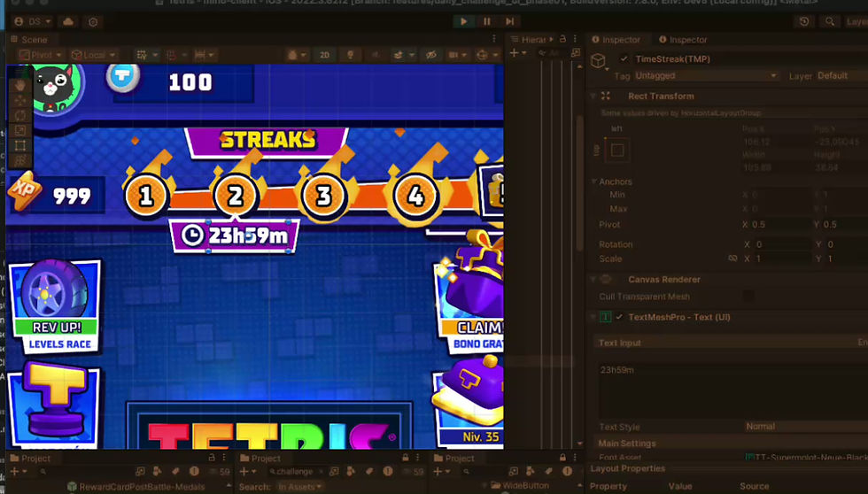Screen dimensions: 868x494
Task: Open Scene tab three-dot options menu
Action: pos(494,39)
